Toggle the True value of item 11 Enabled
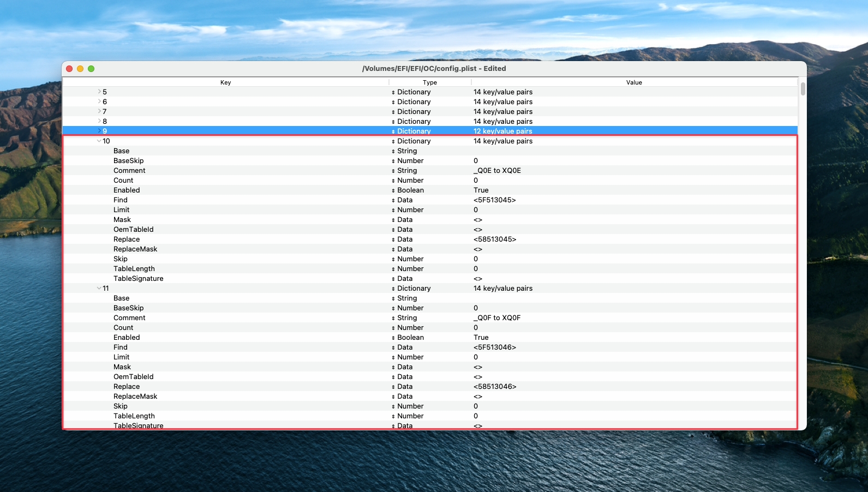The width and height of the screenshot is (868, 492). point(481,338)
